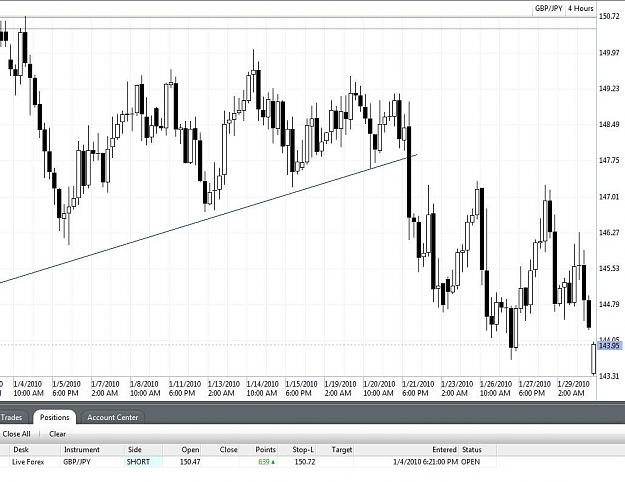Screen dimensions: 625x482
Task: Click the last white candlestick at chart edge
Action: click(594, 359)
